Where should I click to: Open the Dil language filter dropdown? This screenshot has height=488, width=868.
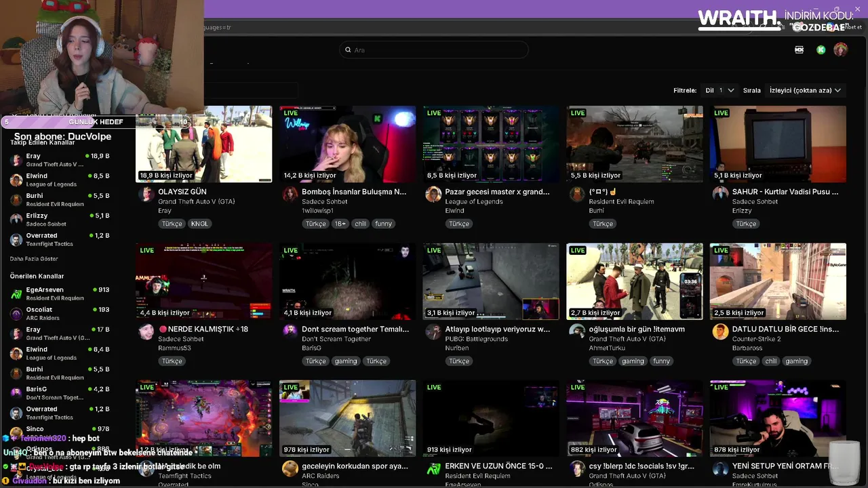720,90
